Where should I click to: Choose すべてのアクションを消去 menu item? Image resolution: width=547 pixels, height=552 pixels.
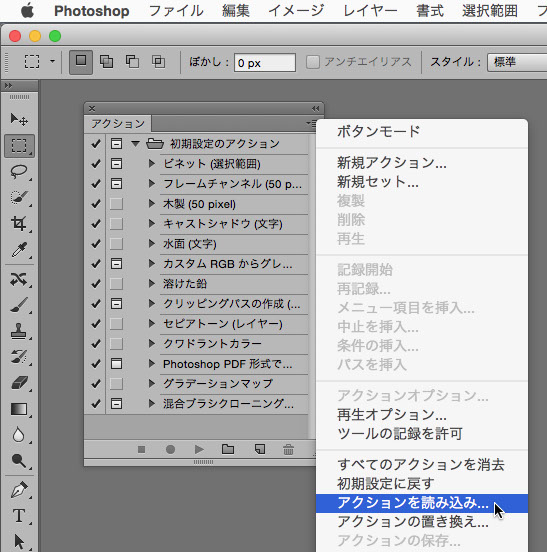(422, 465)
